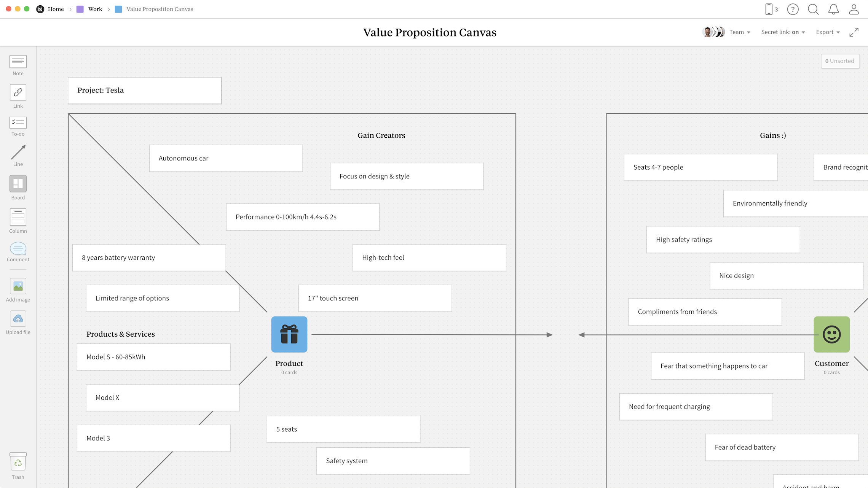Click the Trash icon in sidebar
This screenshot has height=488, width=868.
[x=18, y=464]
